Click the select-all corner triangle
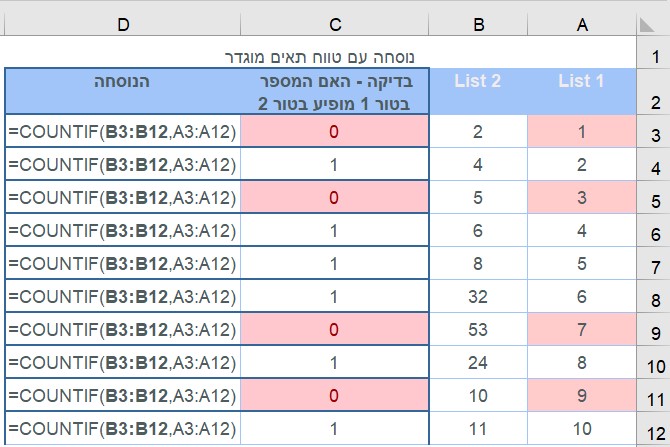Image resolution: width=670 pixels, height=447 pixels. [656, 21]
